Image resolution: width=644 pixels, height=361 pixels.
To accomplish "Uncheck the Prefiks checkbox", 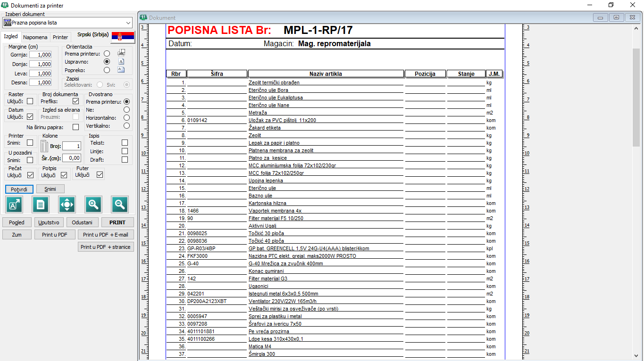I will pyautogui.click(x=75, y=101).
